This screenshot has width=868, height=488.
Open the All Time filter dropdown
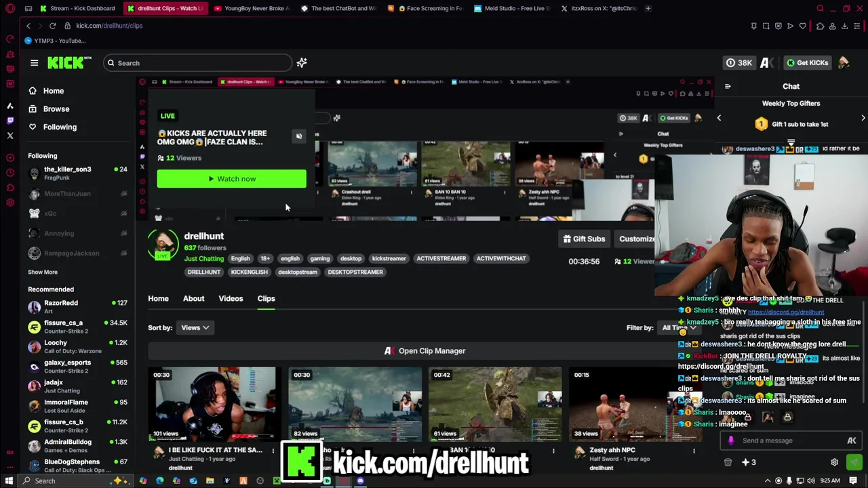point(678,328)
